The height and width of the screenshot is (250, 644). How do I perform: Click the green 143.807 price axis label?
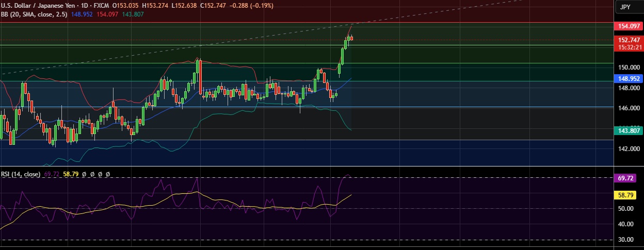(x=629, y=131)
